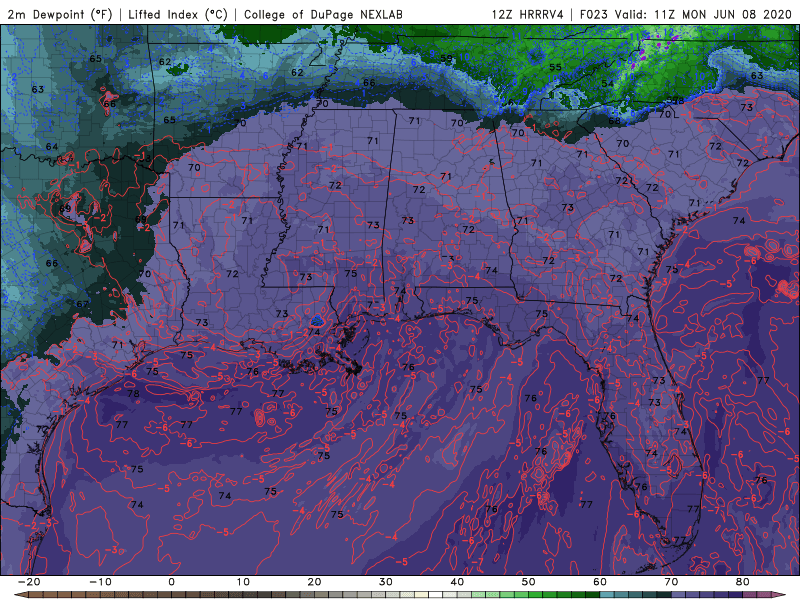Click the 40 label on the color scale
Screen dimensions: 800x600
(x=457, y=582)
